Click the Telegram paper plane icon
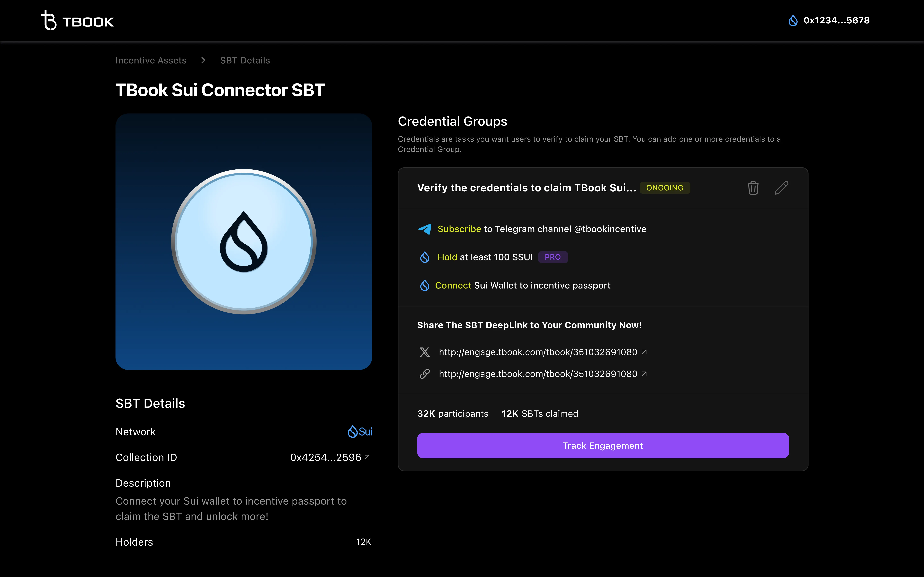Image resolution: width=924 pixels, height=577 pixels. pos(425,229)
